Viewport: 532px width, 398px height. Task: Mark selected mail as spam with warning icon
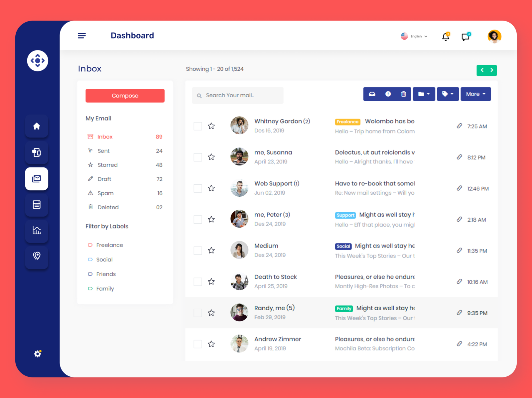(388, 94)
